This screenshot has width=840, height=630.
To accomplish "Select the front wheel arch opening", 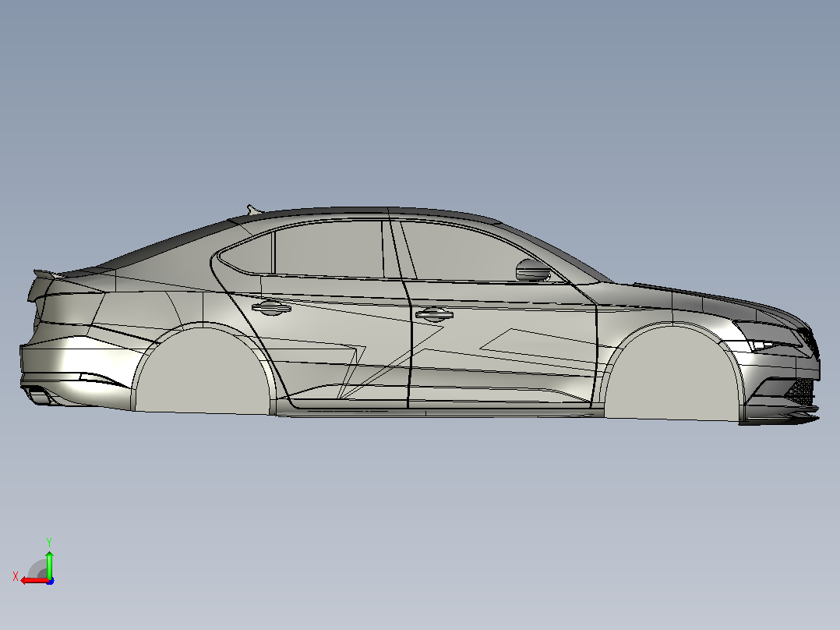I will tap(674, 373).
